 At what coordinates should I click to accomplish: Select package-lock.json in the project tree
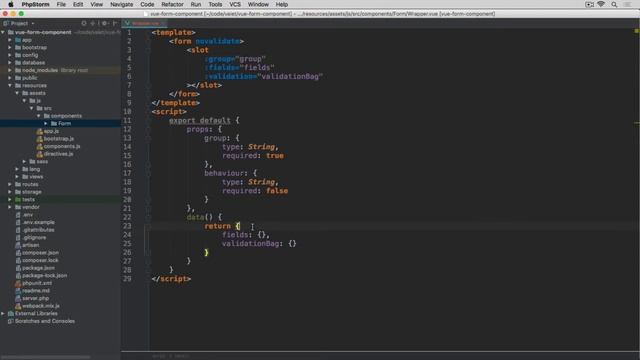(44, 276)
